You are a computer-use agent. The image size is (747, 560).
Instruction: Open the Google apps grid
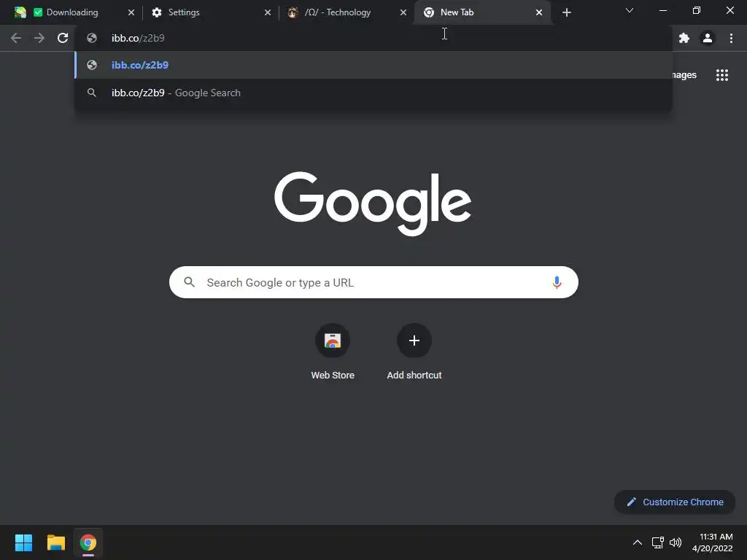point(722,75)
